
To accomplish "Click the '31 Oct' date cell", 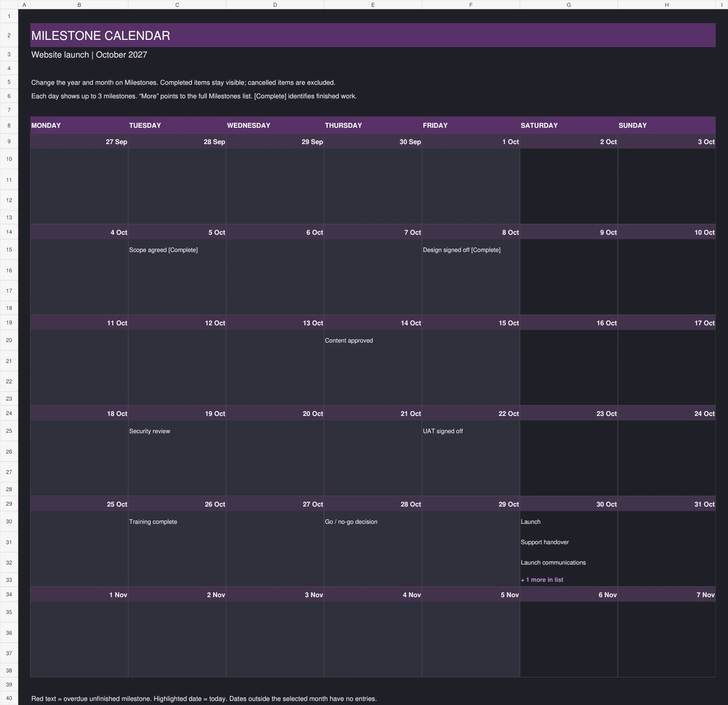I will pyautogui.click(x=667, y=504).
